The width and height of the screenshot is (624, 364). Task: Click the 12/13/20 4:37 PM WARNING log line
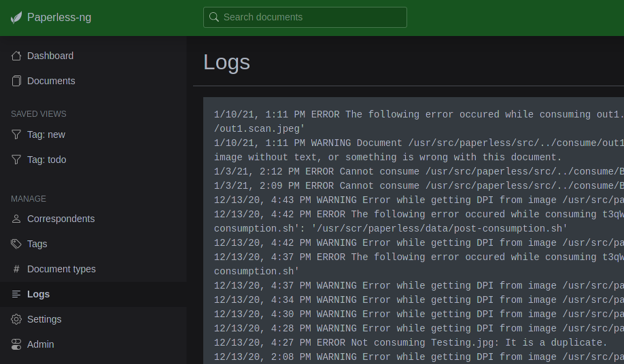[419, 286]
